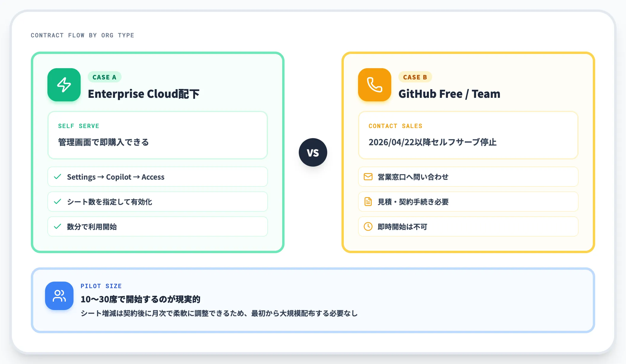Click the 見積・契約手続き必要 text
Image resolution: width=626 pixels, height=364 pixels.
point(413,202)
